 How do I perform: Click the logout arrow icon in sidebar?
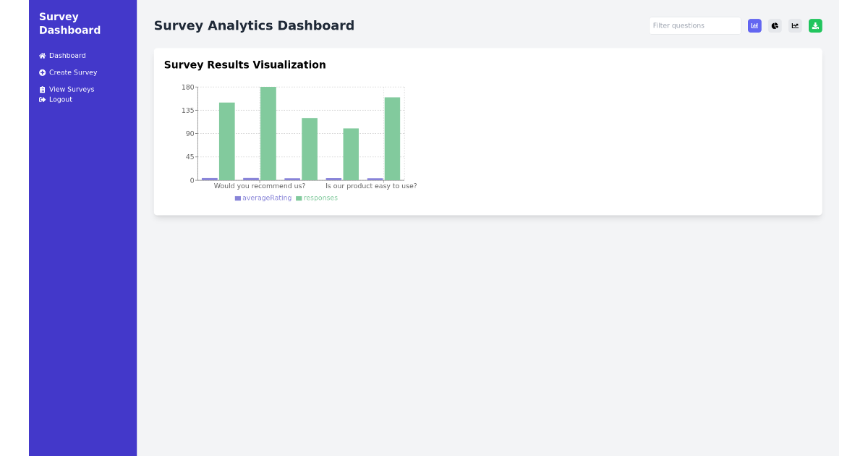click(42, 99)
